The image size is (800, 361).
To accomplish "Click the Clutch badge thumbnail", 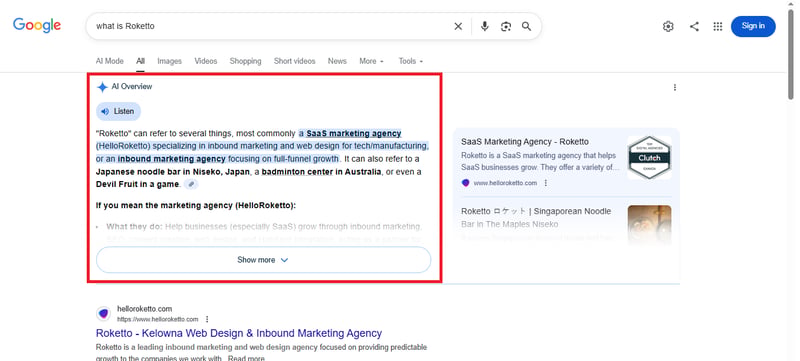I will 649,158.
